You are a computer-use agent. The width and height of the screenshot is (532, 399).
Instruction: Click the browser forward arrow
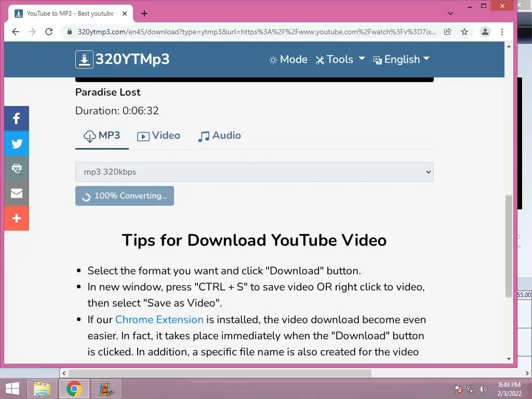pos(32,32)
